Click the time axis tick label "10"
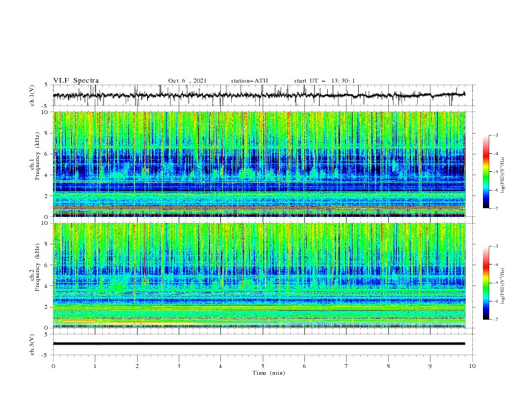The height and width of the screenshot is (411, 532). pyautogui.click(x=472, y=366)
